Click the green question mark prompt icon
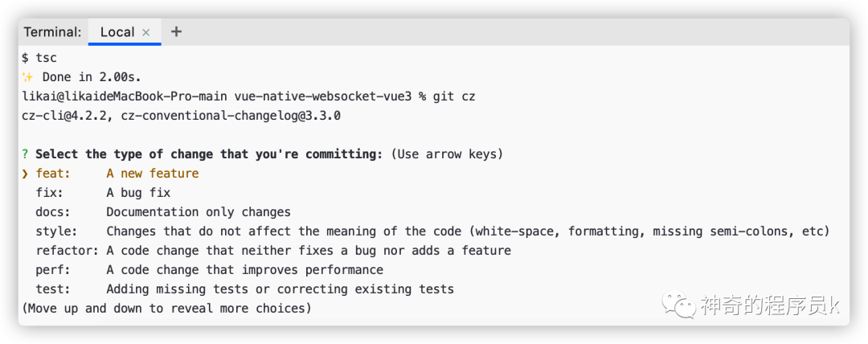868x344 pixels. point(25,154)
